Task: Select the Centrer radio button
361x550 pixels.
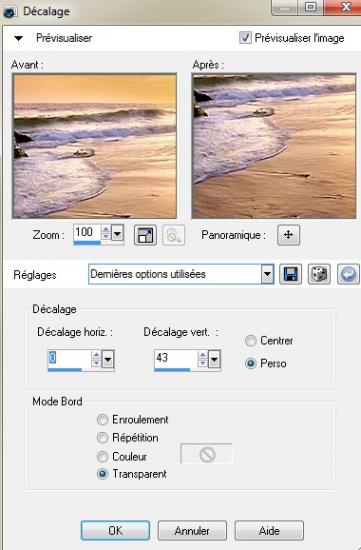Action: point(250,341)
